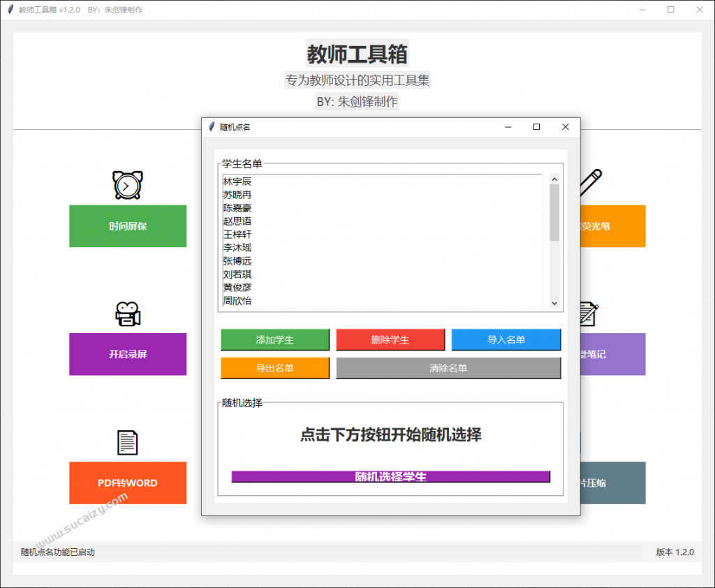This screenshot has height=588, width=715.
Task: Click the pen icon above the orange button
Action: click(x=590, y=182)
